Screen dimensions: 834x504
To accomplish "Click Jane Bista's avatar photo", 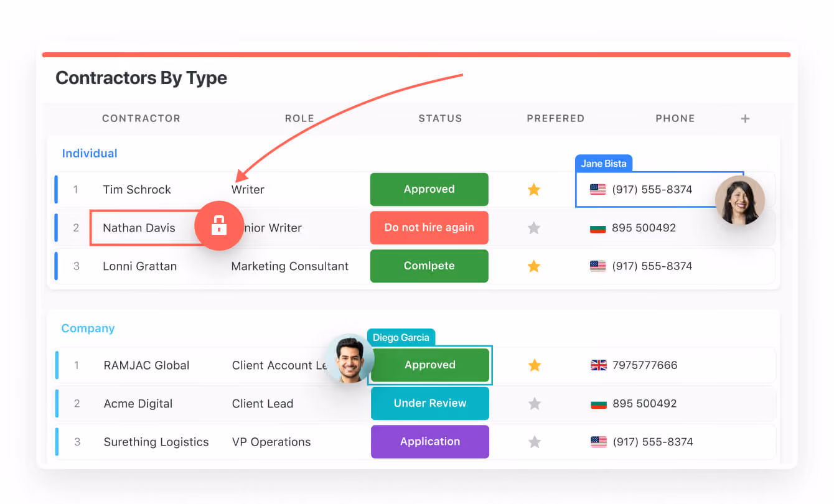I will click(x=739, y=200).
